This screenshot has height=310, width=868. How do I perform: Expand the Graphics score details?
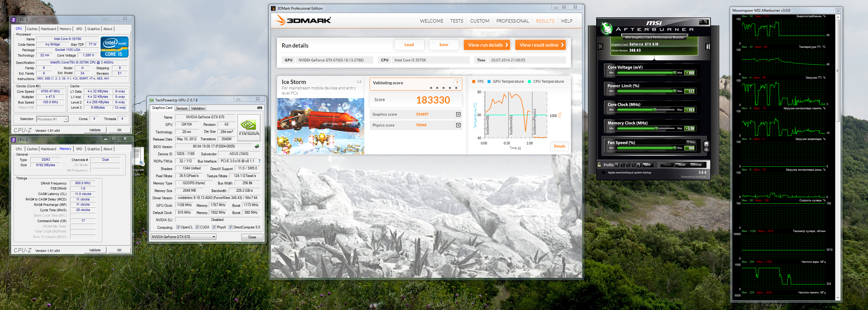tap(458, 115)
